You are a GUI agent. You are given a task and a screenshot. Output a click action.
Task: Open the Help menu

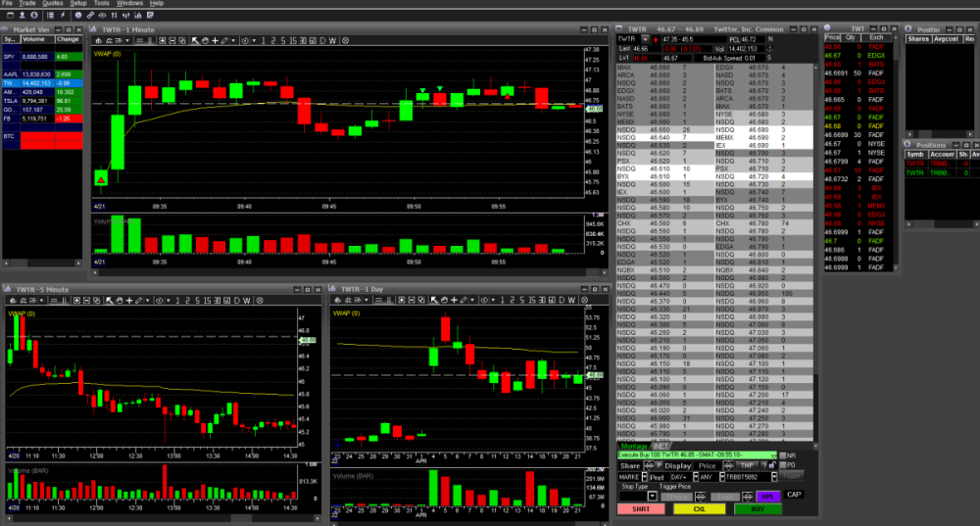click(156, 3)
